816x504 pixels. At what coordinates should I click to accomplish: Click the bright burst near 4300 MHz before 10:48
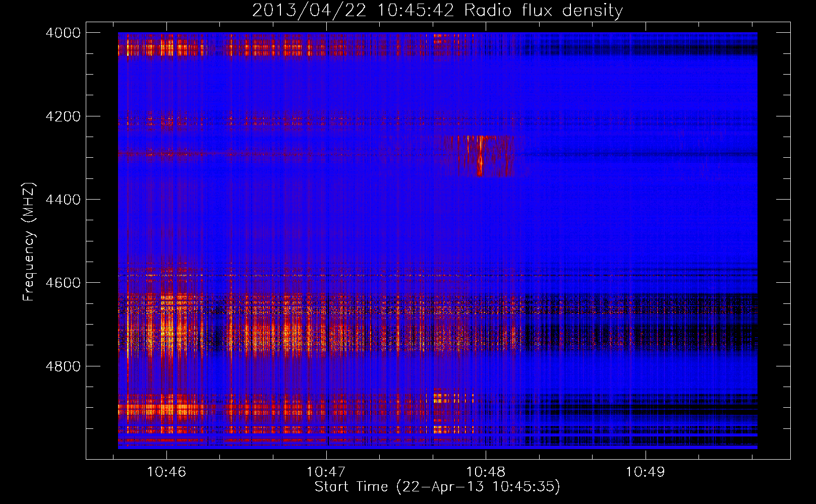click(480, 156)
